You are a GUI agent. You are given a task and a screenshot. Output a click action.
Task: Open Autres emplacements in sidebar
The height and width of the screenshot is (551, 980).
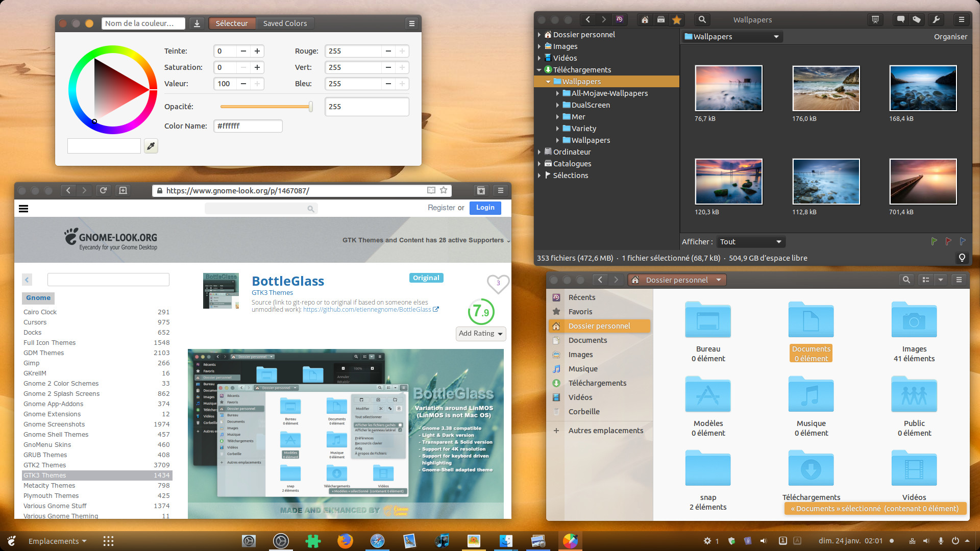coord(599,431)
